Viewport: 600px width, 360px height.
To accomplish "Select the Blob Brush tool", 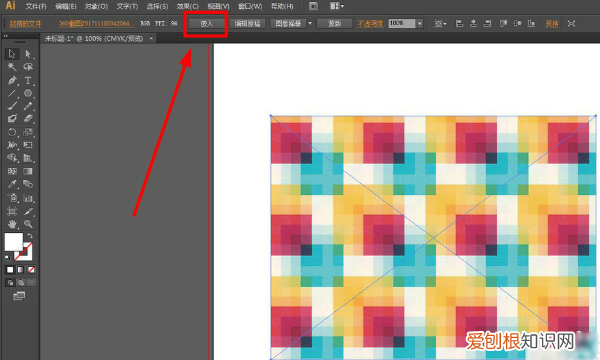I will [x=12, y=119].
